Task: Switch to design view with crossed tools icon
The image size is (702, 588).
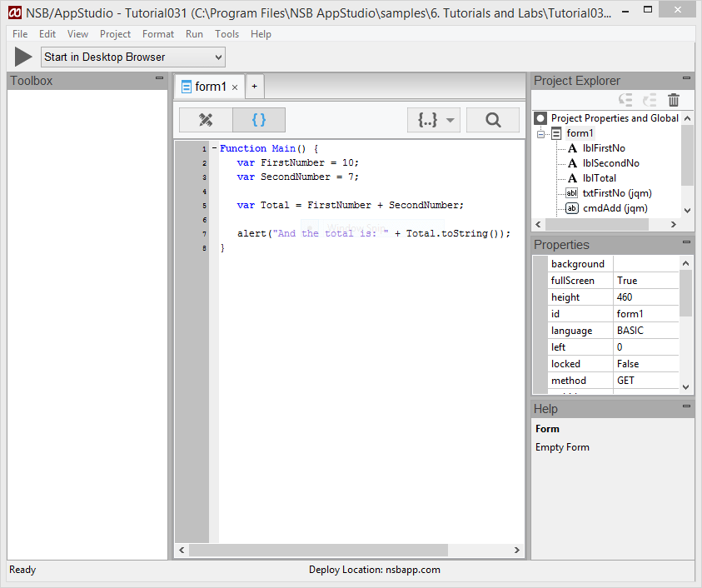Action: click(206, 120)
